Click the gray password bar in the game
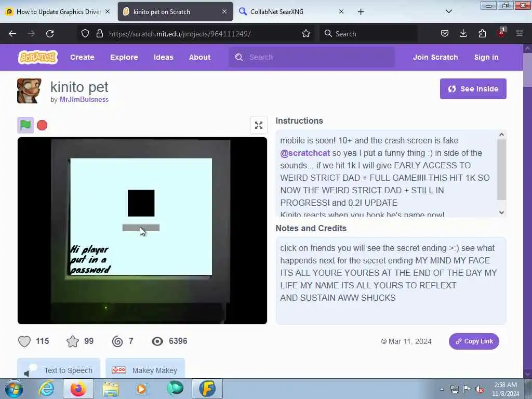 tap(141, 228)
